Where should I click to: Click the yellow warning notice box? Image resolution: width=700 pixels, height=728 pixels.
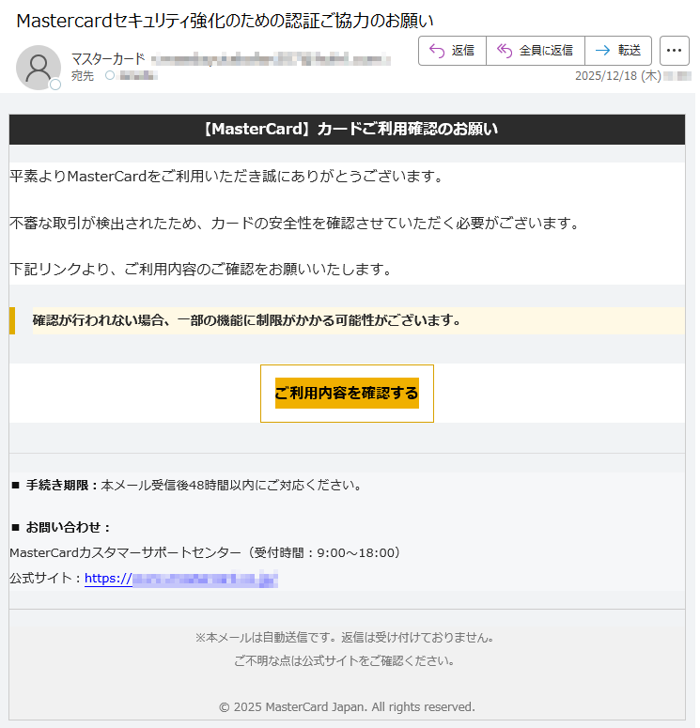click(350, 320)
